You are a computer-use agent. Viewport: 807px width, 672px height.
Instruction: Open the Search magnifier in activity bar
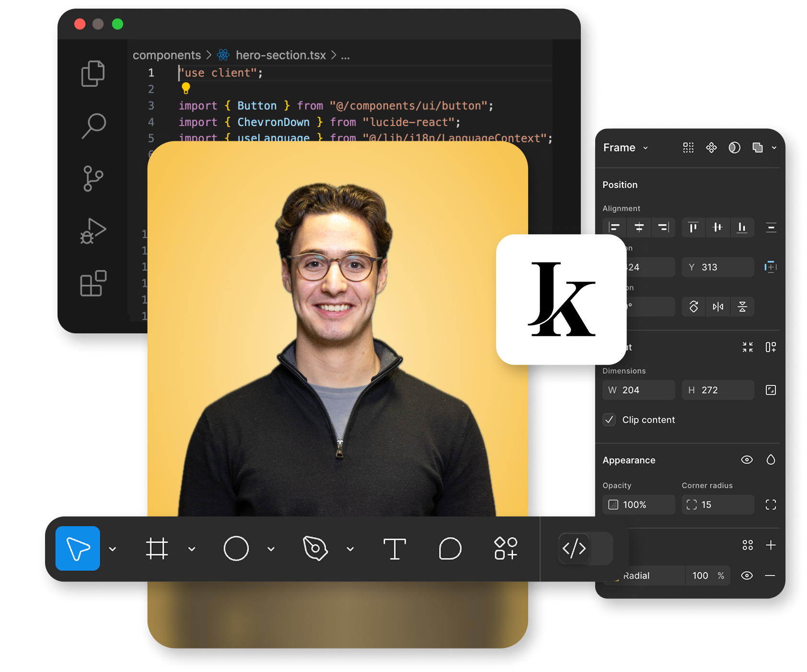coord(93,126)
